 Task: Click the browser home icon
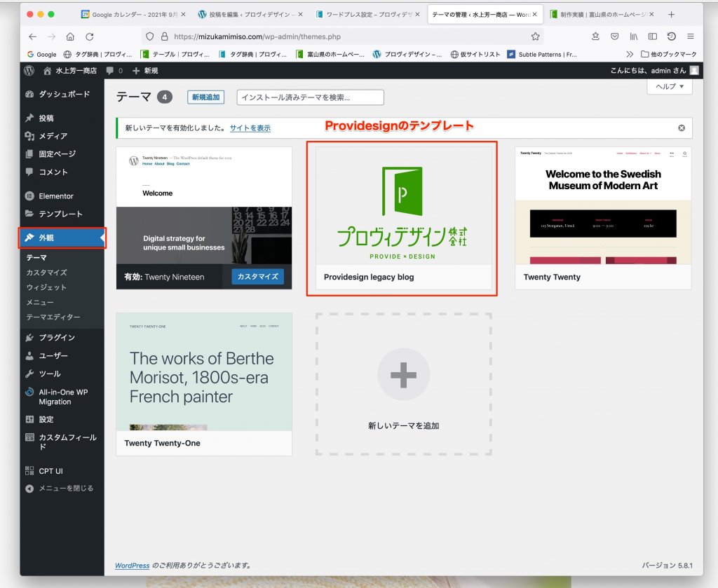(x=70, y=36)
